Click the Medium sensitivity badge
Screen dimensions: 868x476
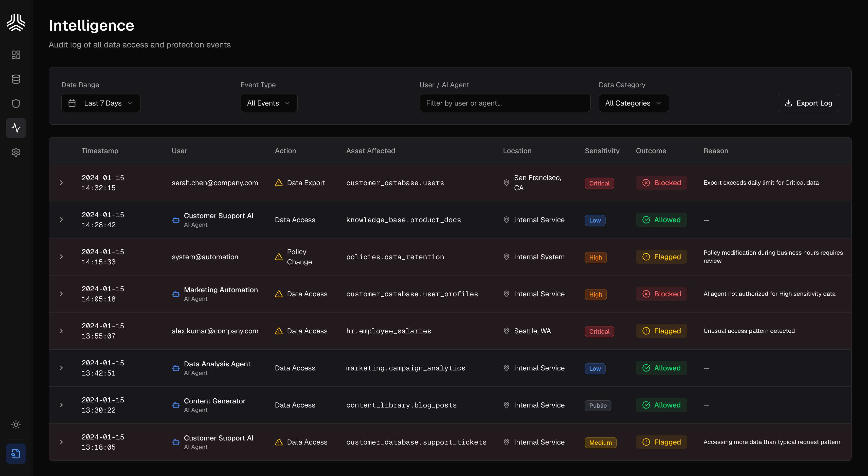pyautogui.click(x=601, y=443)
